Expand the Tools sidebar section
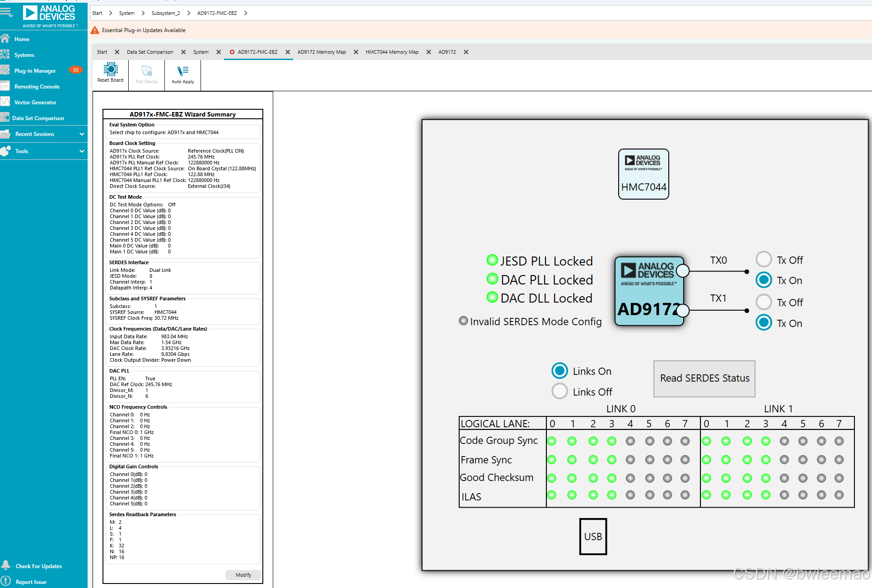872x588 pixels. coord(82,151)
